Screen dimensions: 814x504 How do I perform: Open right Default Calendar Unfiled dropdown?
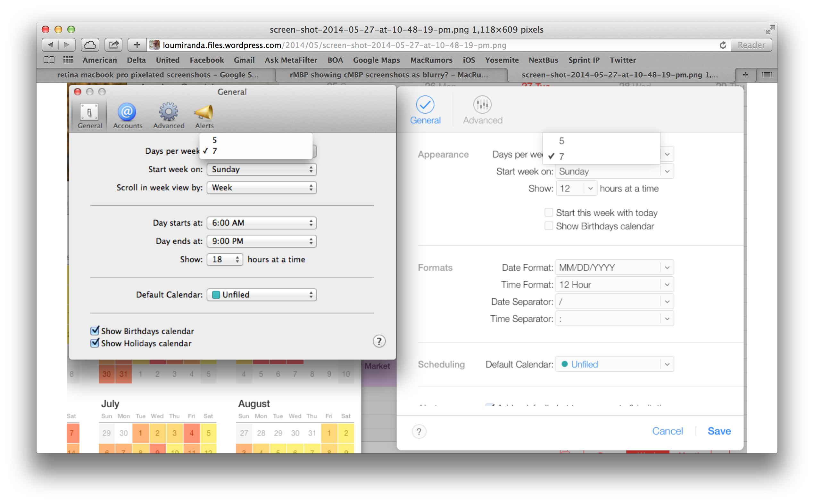(x=614, y=364)
